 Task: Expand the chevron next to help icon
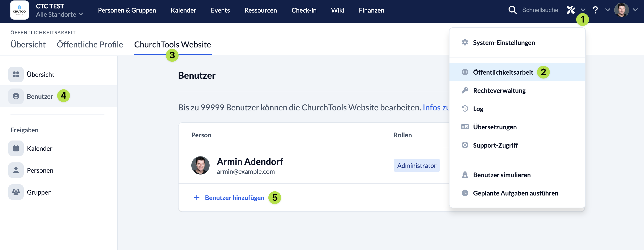click(608, 10)
